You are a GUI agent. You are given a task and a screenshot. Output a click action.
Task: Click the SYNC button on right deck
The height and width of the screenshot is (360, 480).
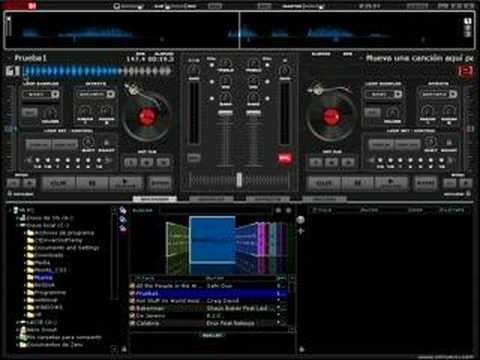(x=426, y=183)
